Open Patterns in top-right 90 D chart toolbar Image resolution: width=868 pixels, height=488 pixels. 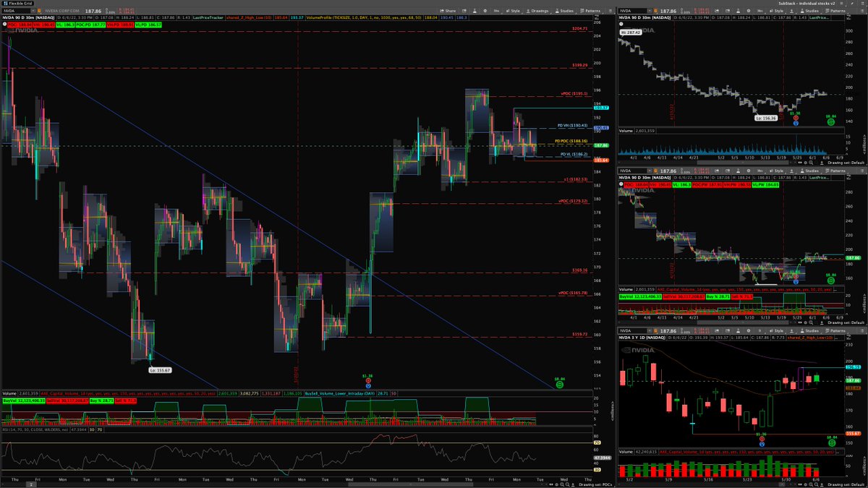point(834,11)
